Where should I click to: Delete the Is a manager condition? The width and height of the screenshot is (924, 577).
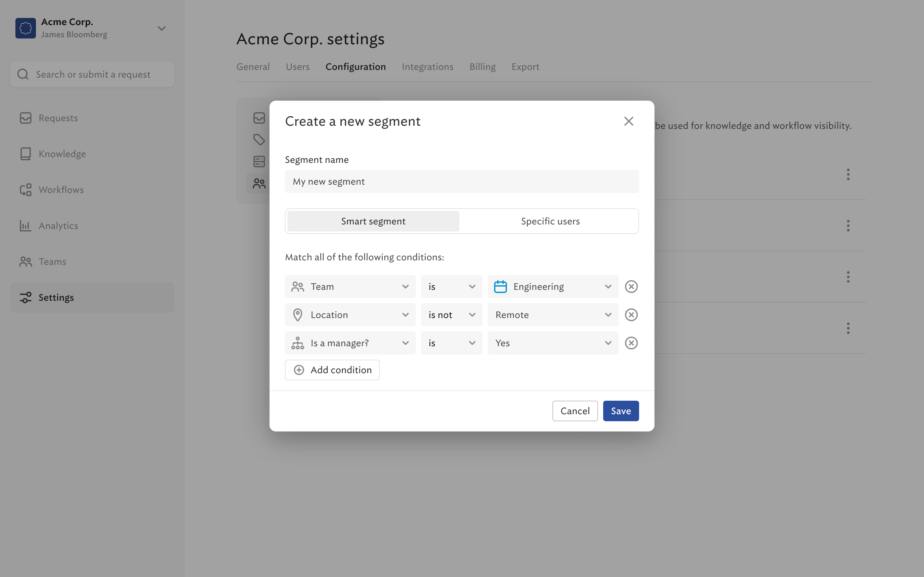click(x=631, y=343)
